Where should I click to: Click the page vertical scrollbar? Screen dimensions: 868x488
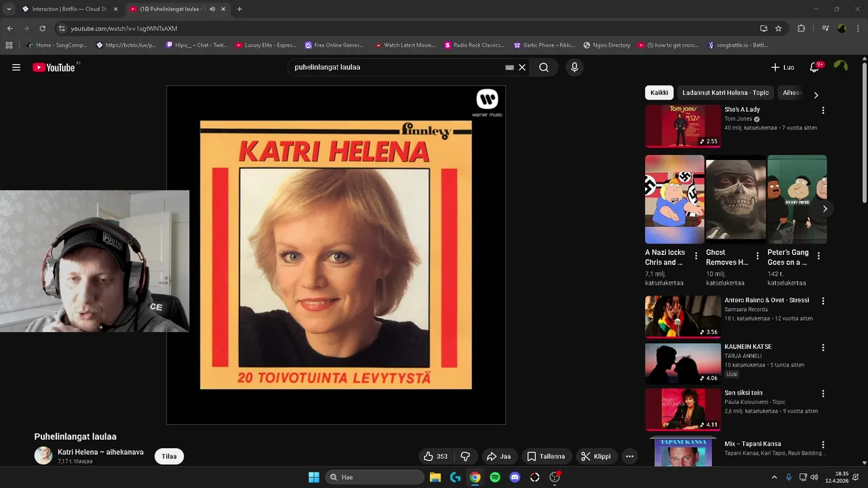click(x=864, y=132)
